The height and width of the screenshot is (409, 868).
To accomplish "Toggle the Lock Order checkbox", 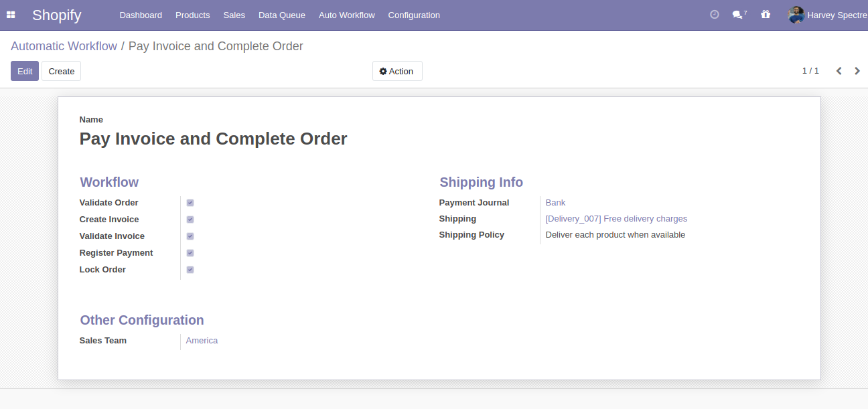I will tap(190, 270).
